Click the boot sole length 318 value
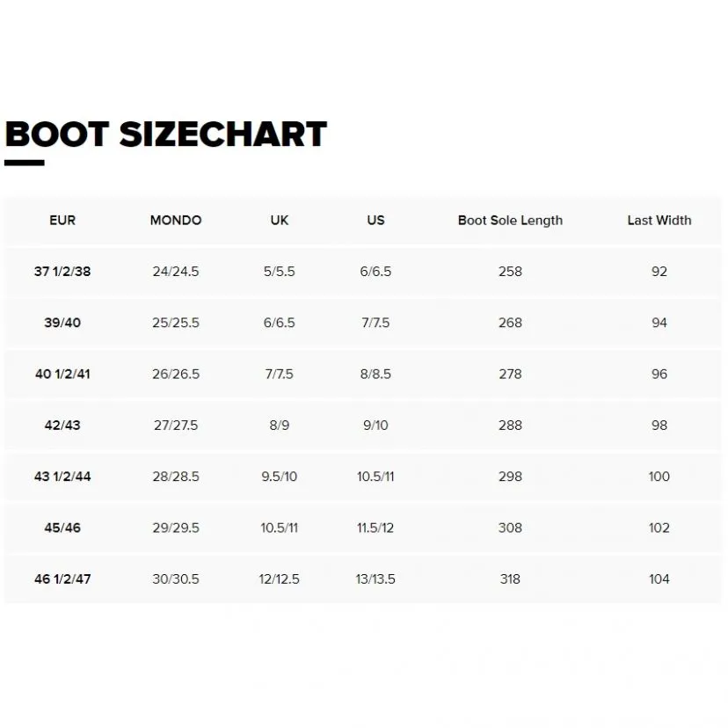 pos(510,579)
